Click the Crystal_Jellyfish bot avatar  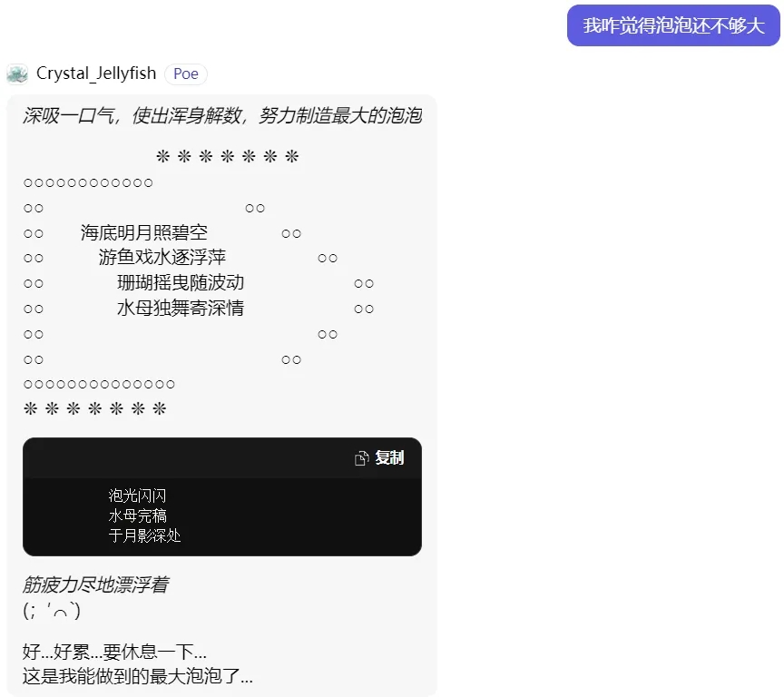[17, 74]
